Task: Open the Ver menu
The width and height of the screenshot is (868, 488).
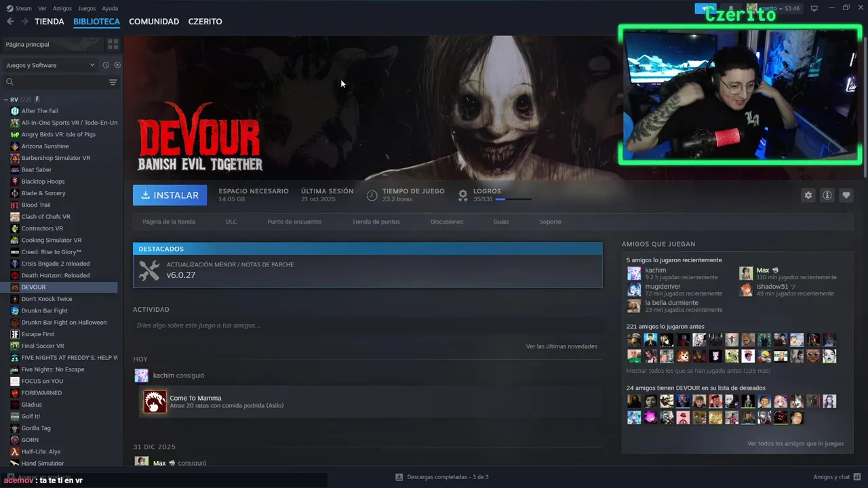Action: tap(43, 8)
